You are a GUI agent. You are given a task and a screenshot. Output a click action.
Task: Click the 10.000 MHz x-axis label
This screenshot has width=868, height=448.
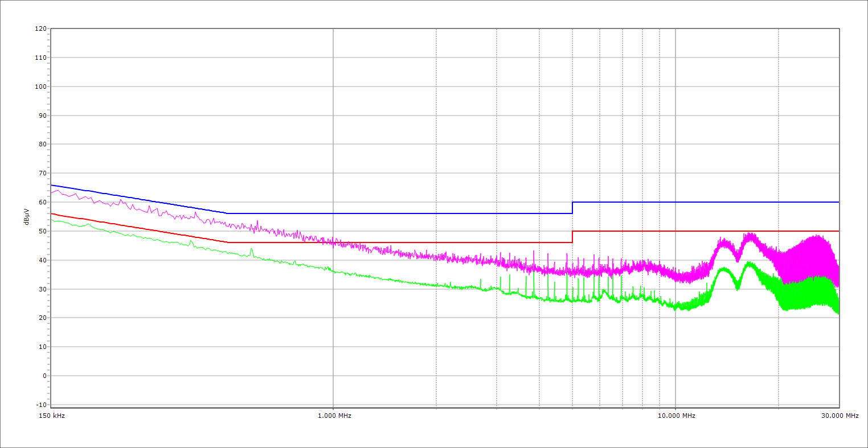[x=677, y=416]
